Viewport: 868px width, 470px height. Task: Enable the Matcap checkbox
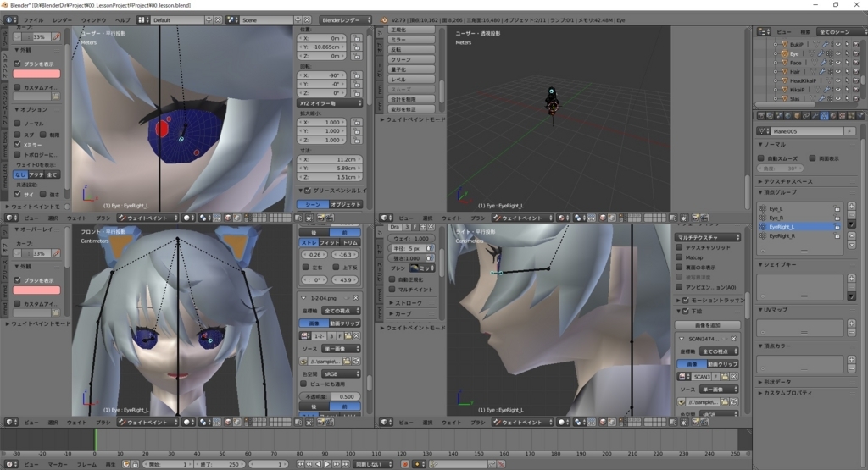coord(679,257)
